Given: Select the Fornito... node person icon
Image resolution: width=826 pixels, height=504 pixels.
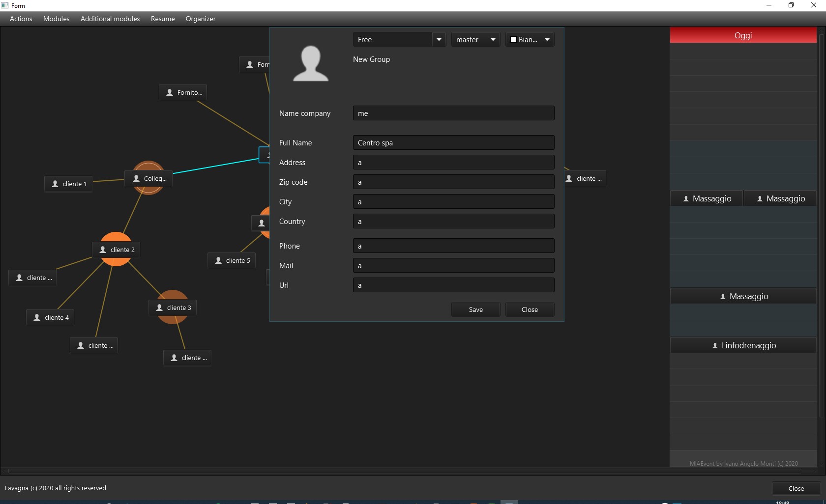Looking at the screenshot, I should 170,92.
